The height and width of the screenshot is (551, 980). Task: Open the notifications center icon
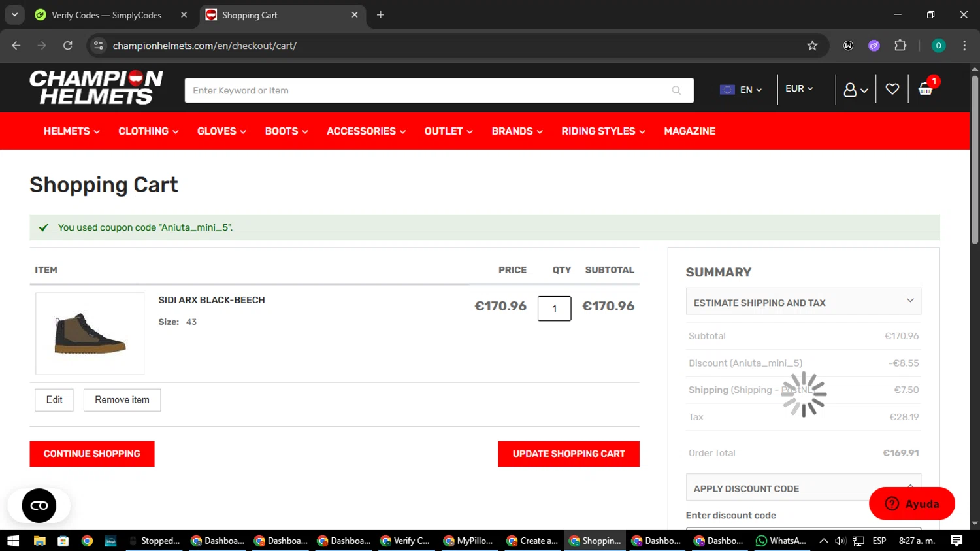pos(956,541)
